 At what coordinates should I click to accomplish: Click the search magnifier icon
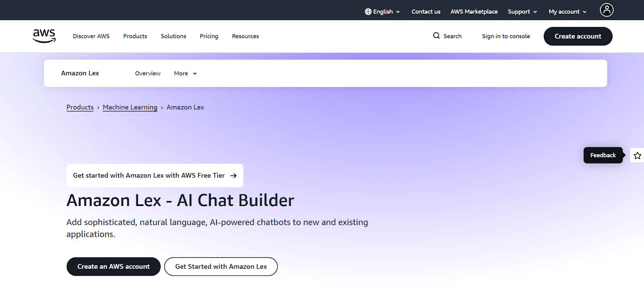[x=436, y=36]
